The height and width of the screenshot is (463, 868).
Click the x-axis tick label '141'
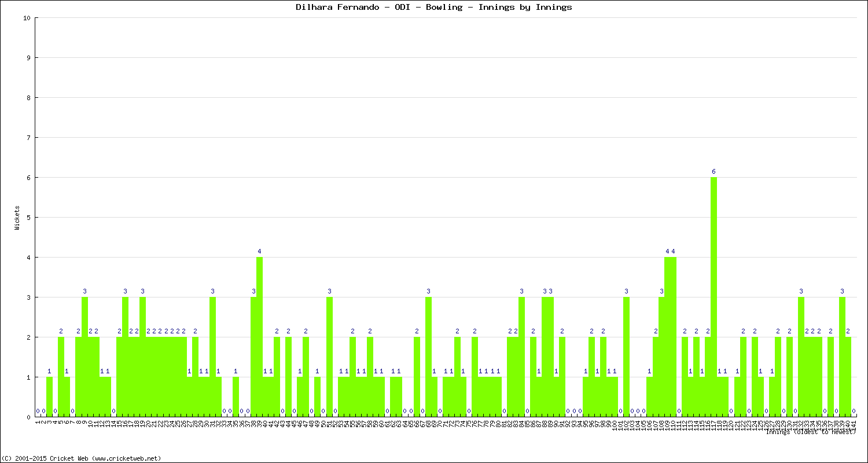(854, 424)
